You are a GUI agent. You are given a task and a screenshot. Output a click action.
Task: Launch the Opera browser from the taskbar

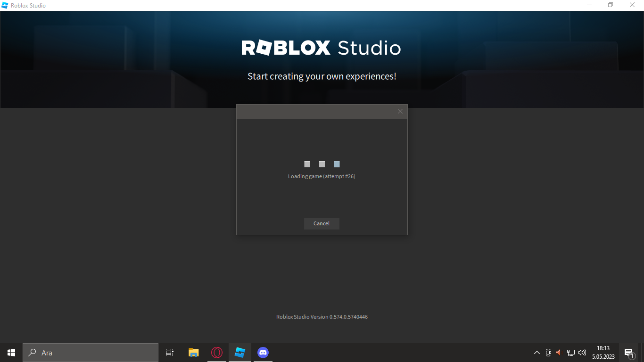click(217, 353)
